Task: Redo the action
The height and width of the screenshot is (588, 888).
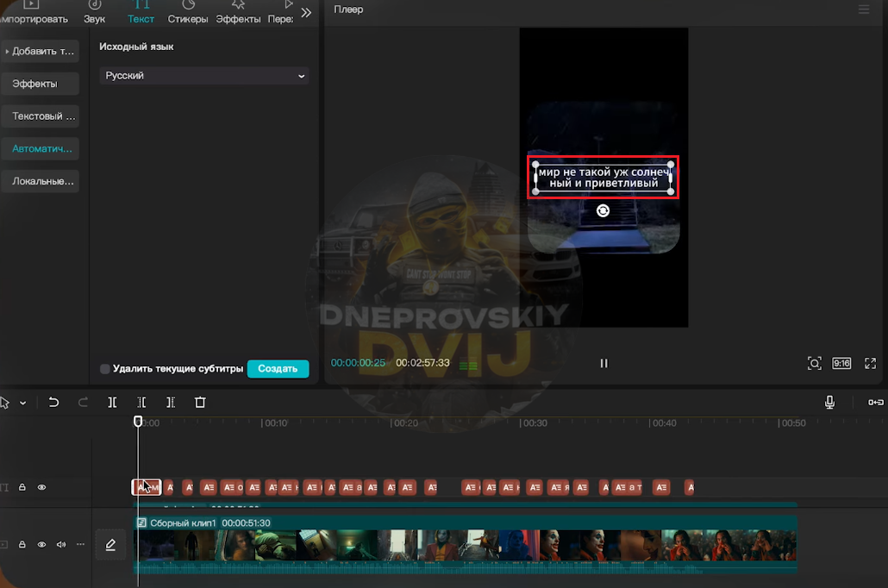Action: pos(83,402)
